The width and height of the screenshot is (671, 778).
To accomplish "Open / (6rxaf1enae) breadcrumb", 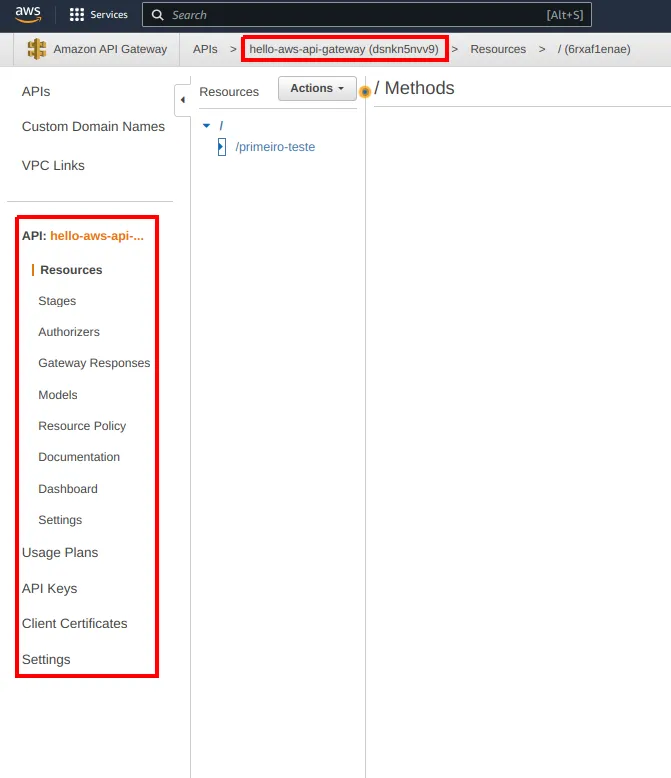I will tap(594, 49).
